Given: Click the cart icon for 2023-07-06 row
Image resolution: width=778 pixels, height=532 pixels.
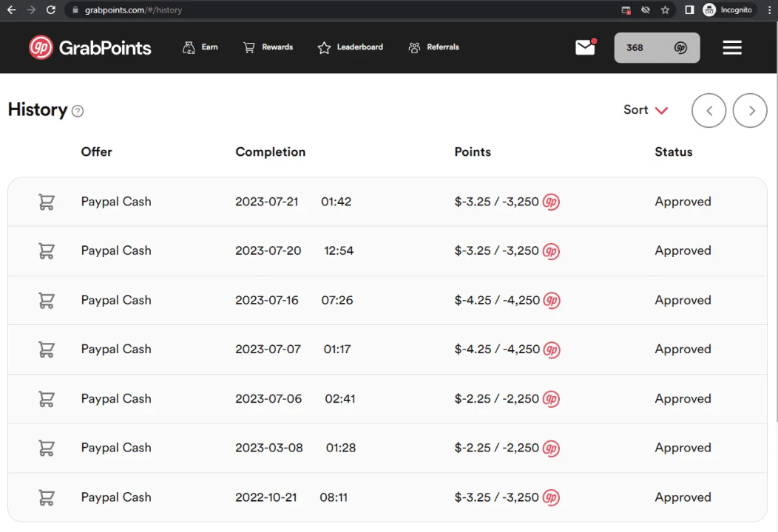Looking at the screenshot, I should (46, 398).
